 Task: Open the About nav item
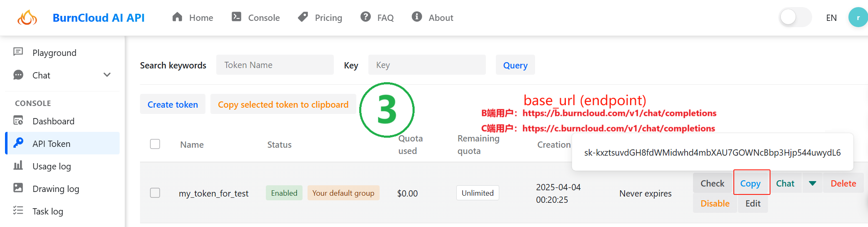pos(433,18)
